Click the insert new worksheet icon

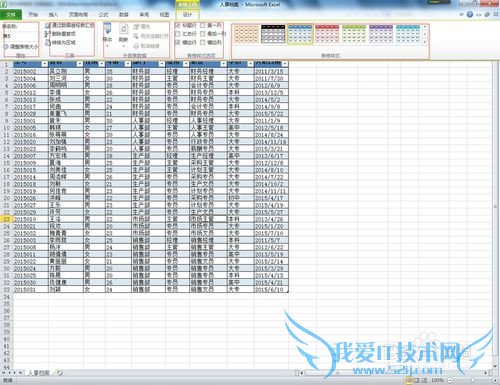59,373
